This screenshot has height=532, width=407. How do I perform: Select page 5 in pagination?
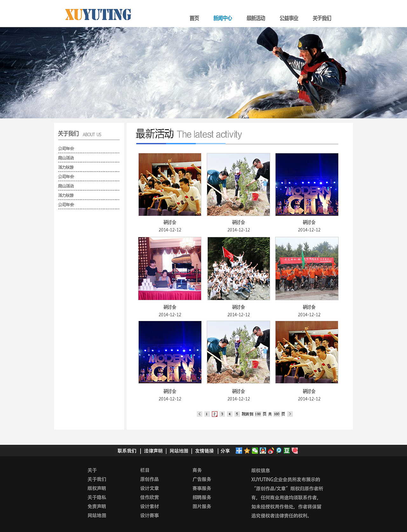(x=237, y=414)
